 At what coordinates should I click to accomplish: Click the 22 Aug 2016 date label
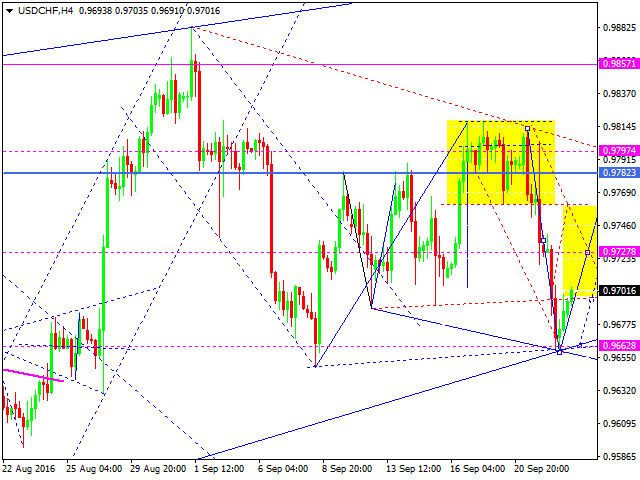(29, 469)
